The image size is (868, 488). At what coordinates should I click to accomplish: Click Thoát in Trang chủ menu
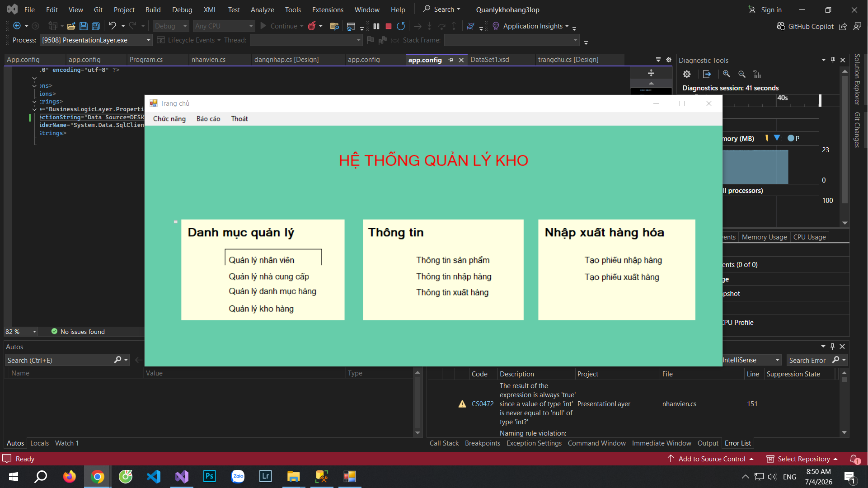[x=239, y=119]
